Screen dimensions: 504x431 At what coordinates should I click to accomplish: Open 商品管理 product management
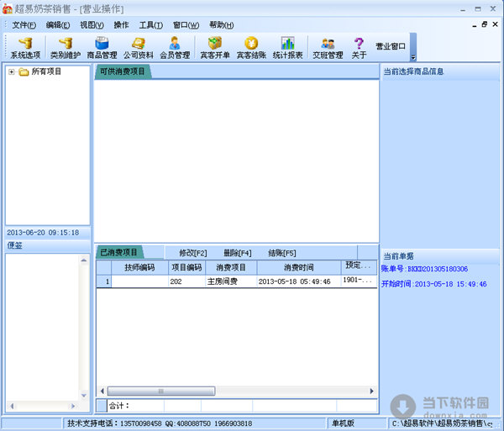pos(102,48)
